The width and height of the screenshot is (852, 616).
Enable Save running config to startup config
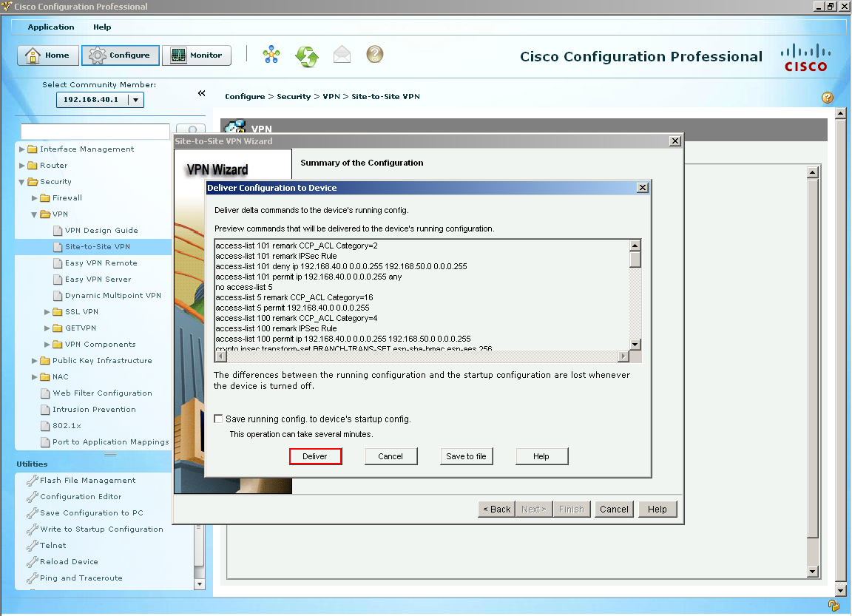[218, 419]
